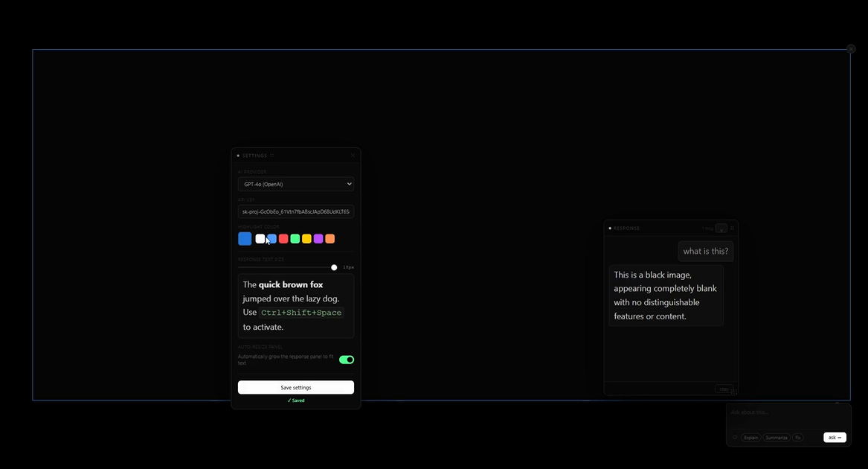Click the white ask button
Viewport: 868px width, 469px height.
(835, 438)
